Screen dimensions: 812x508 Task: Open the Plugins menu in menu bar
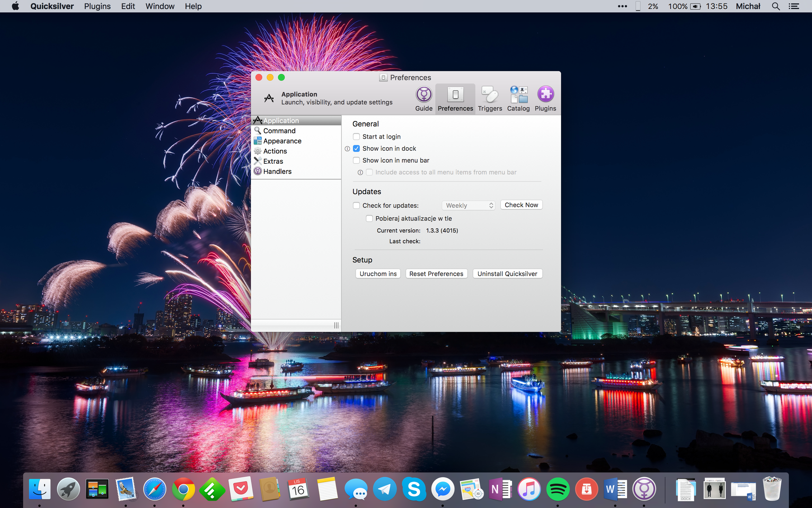click(97, 6)
